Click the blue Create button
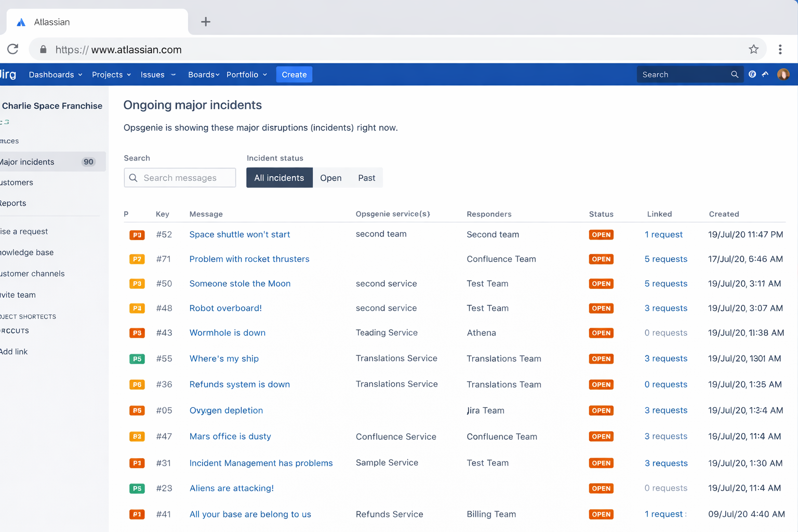This screenshot has width=798, height=532. [x=294, y=75]
